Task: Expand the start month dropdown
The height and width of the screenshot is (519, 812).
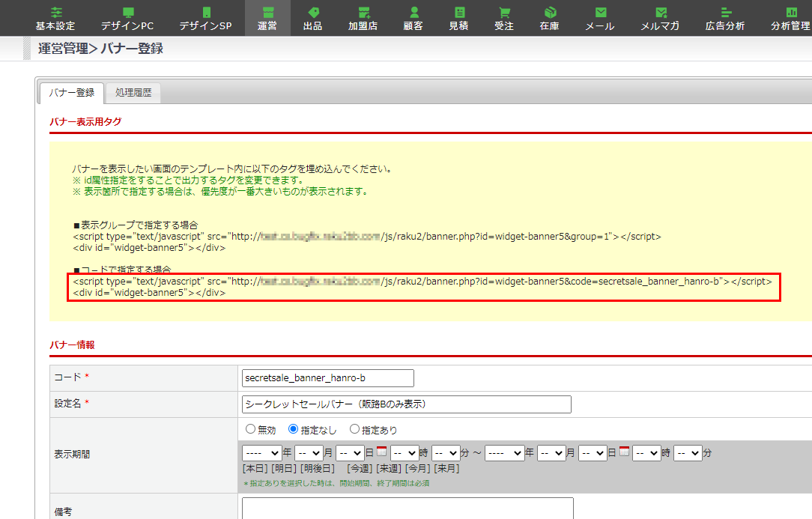Action: coord(309,453)
